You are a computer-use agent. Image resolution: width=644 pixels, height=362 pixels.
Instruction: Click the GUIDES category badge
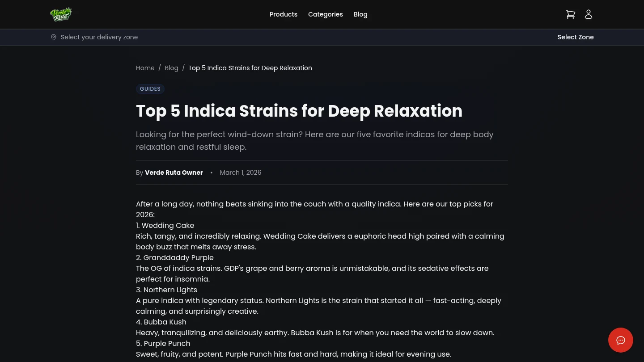click(x=150, y=88)
